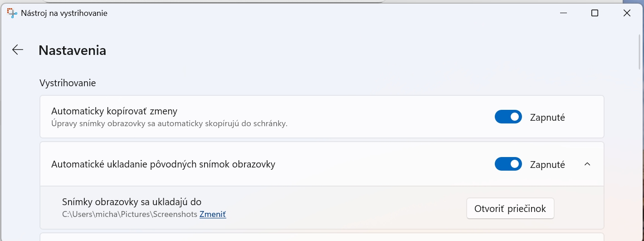Click the Nastavenia page heading
This screenshot has width=644, height=241.
[x=73, y=50]
